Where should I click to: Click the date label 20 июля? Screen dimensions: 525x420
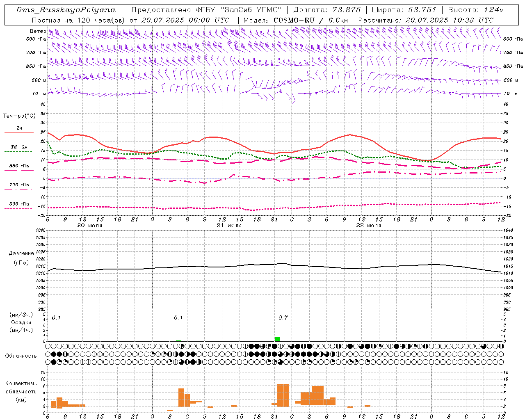click(x=90, y=225)
